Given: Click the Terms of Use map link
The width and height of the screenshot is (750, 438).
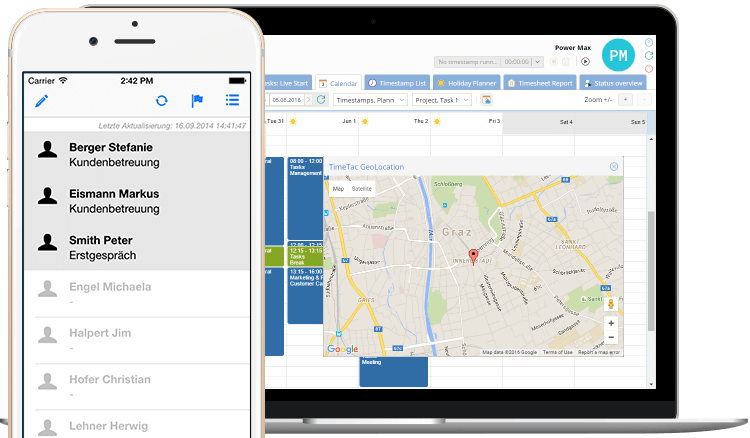Looking at the screenshot, I should click(x=557, y=352).
